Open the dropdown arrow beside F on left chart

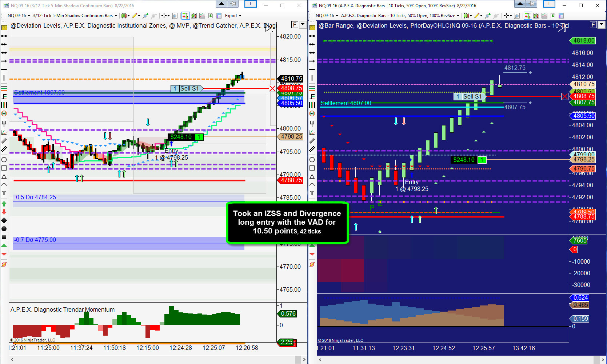coord(303,25)
